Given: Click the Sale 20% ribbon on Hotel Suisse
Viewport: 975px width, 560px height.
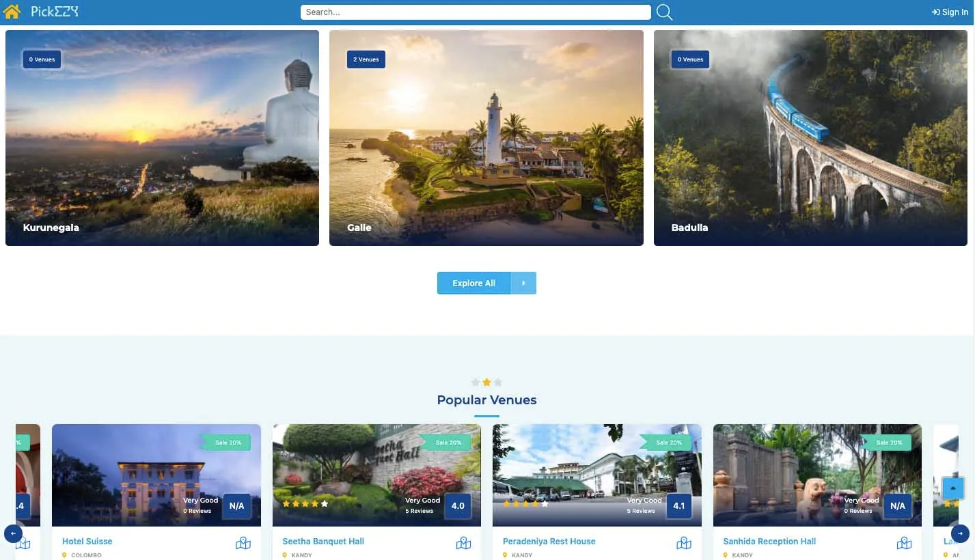Looking at the screenshot, I should [x=226, y=443].
